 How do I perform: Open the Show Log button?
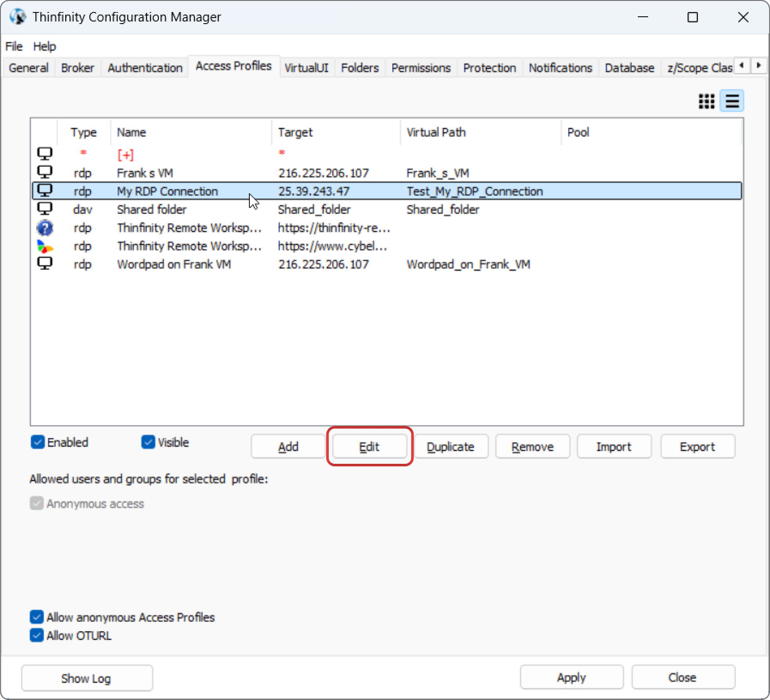[87, 678]
